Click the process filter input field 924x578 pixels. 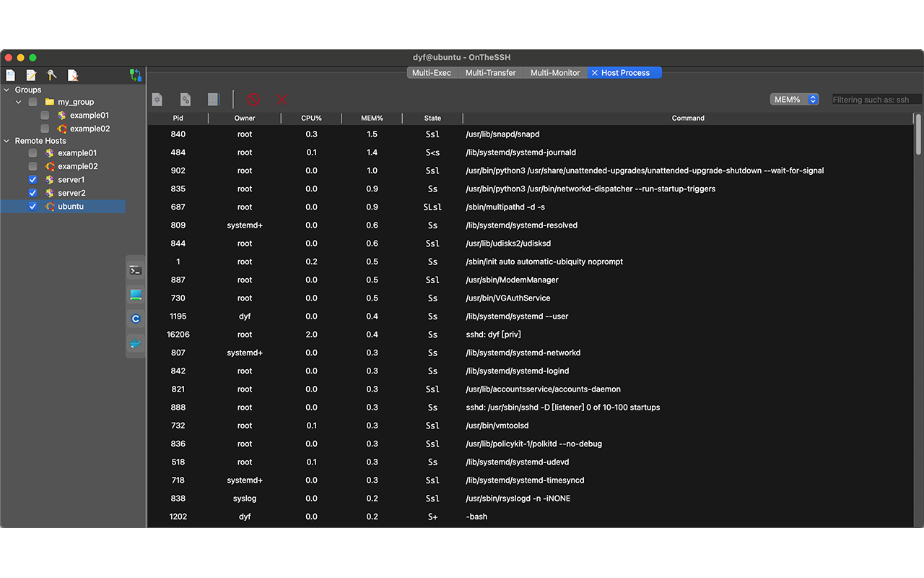[876, 99]
